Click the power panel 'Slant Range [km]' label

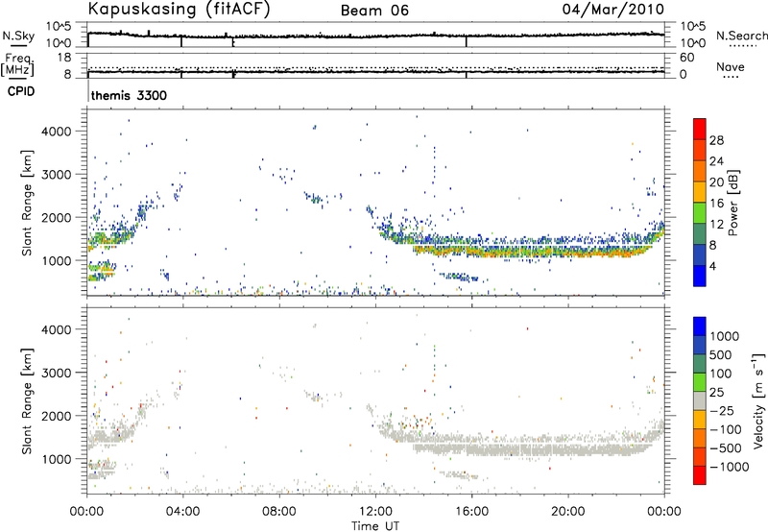click(x=27, y=203)
